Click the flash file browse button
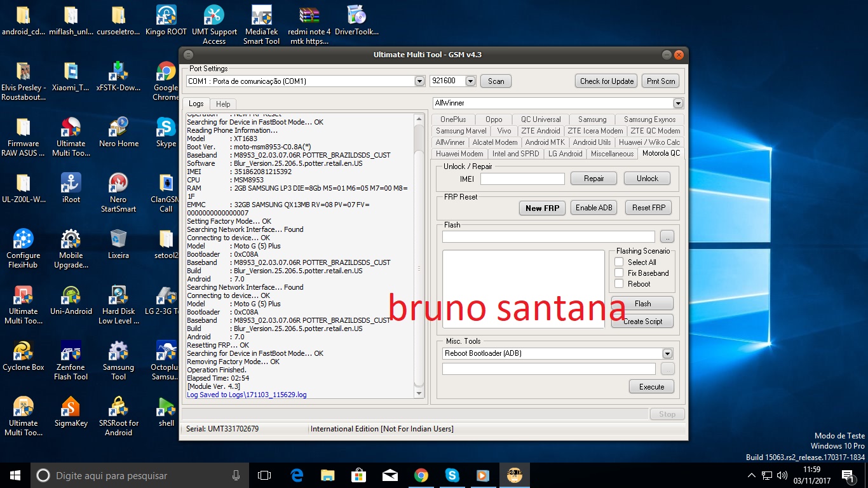 [667, 236]
